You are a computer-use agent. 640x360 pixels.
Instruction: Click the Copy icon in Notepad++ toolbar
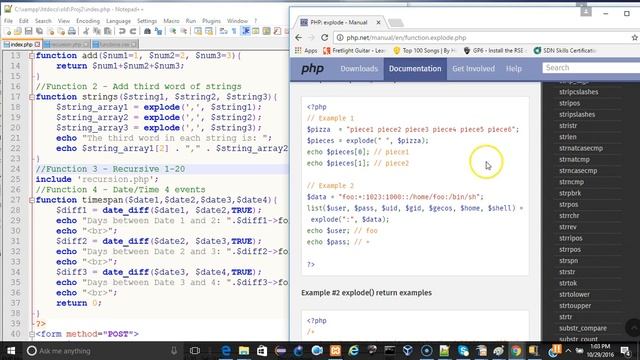(x=97, y=31)
